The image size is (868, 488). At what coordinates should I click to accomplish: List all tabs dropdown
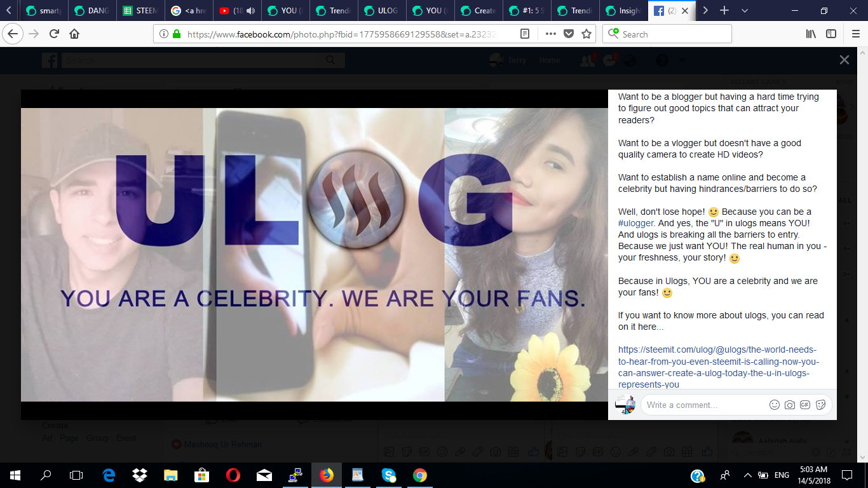[x=745, y=10]
